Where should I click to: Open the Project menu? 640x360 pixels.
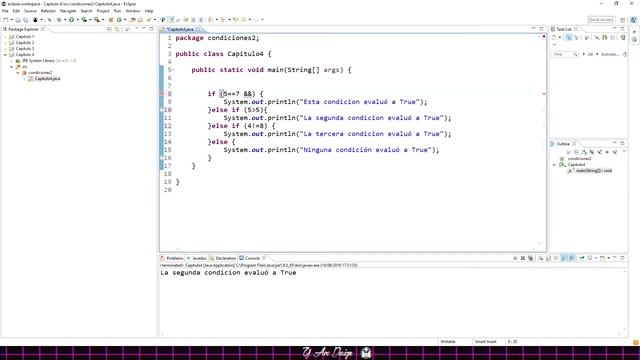pos(103,11)
